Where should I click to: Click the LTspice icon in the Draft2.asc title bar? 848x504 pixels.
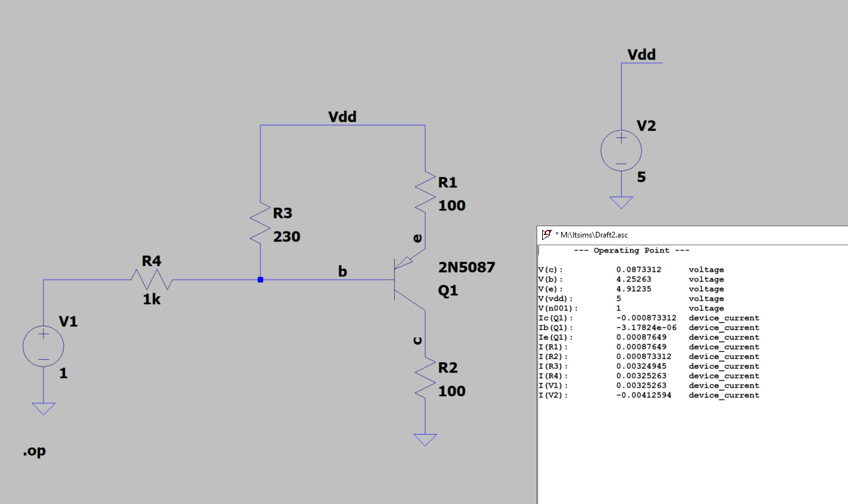click(x=547, y=235)
